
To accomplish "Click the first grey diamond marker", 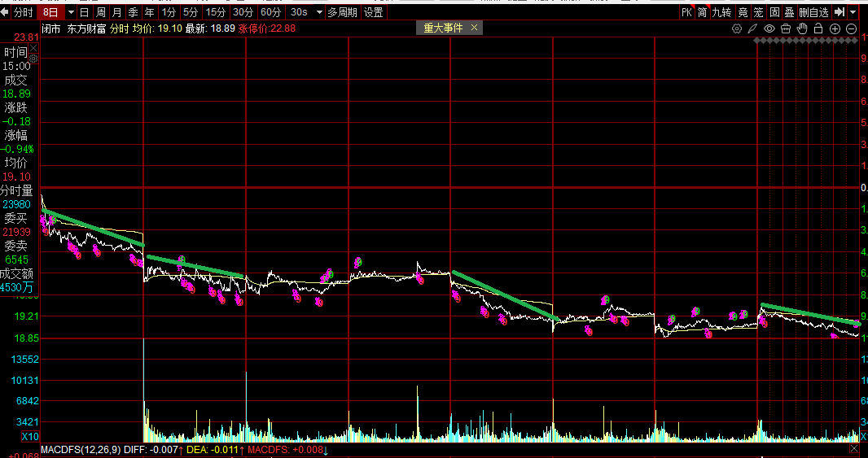I will 757,41.
